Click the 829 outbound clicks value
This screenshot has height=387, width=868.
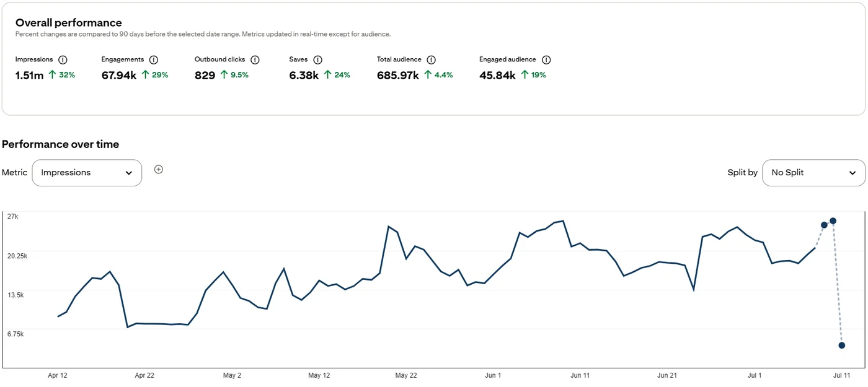pyautogui.click(x=205, y=76)
